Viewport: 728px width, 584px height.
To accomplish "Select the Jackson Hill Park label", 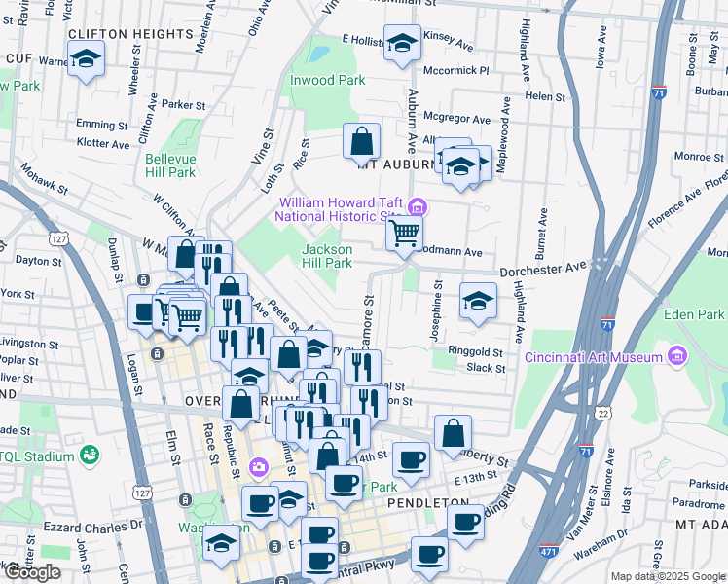I will click(327, 256).
